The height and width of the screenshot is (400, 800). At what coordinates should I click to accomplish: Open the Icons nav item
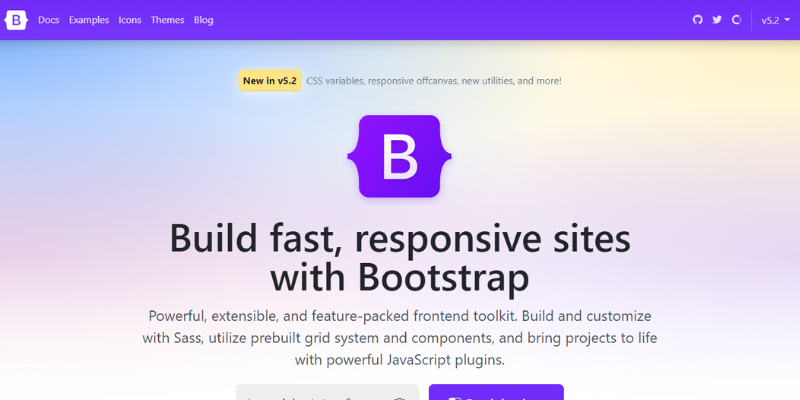130,20
